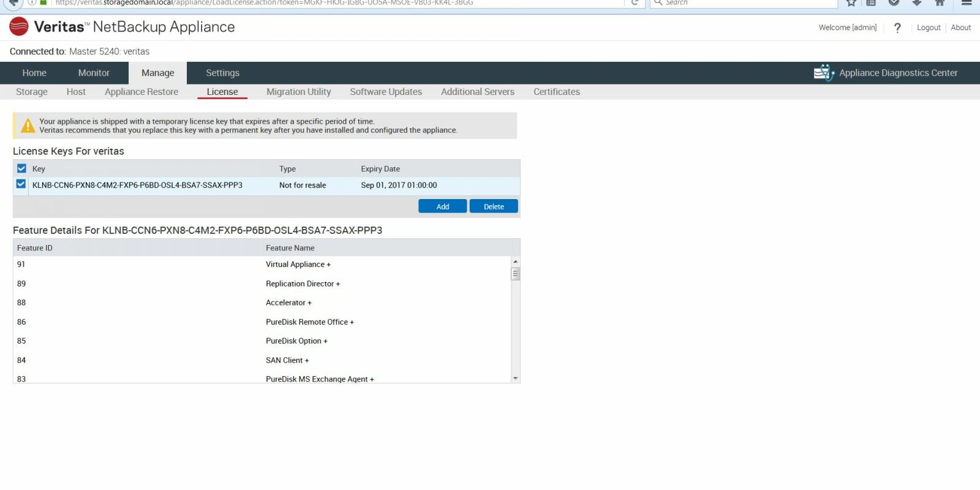980x490 pixels.
Task: Click the feature list scroll-down arrow
Action: [x=515, y=379]
